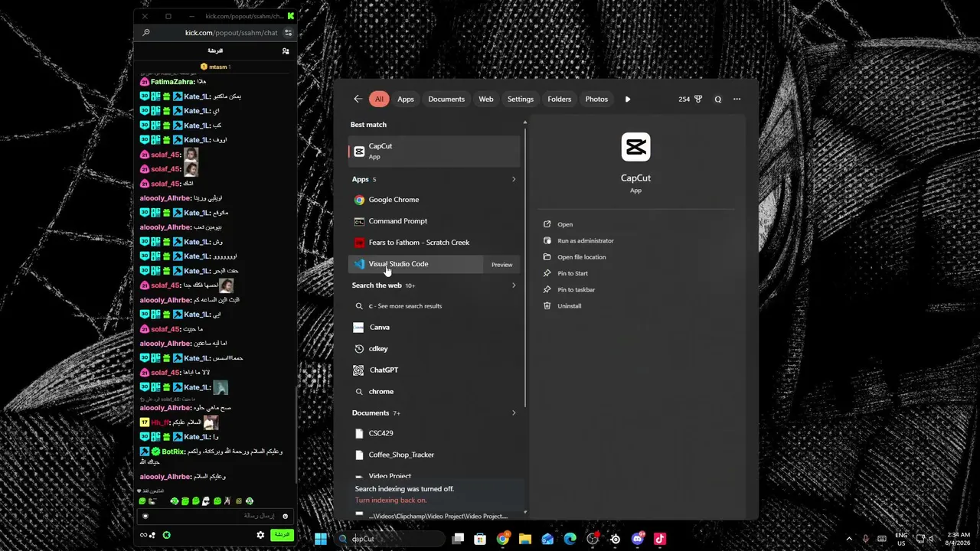The image size is (980, 551).
Task: Switch the ENG US input language indicator
Action: (x=901, y=539)
